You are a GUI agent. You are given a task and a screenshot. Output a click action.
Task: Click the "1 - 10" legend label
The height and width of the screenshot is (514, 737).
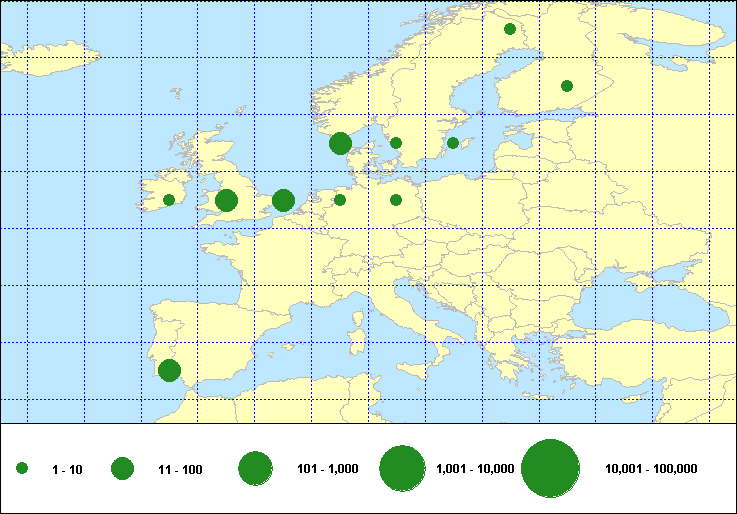pos(67,469)
